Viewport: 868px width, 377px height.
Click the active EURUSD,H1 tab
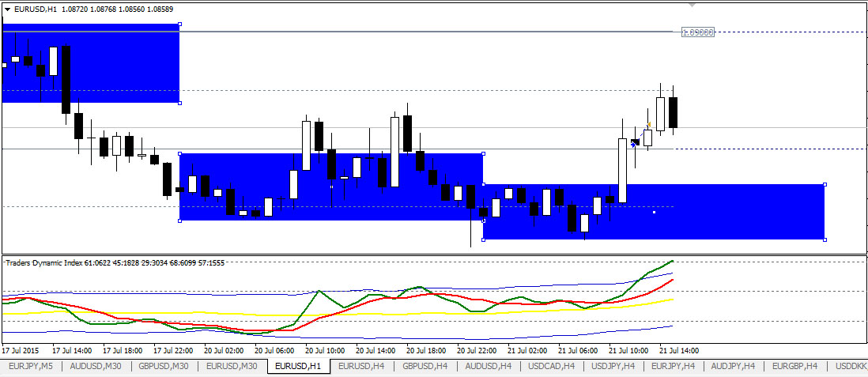pos(298,367)
